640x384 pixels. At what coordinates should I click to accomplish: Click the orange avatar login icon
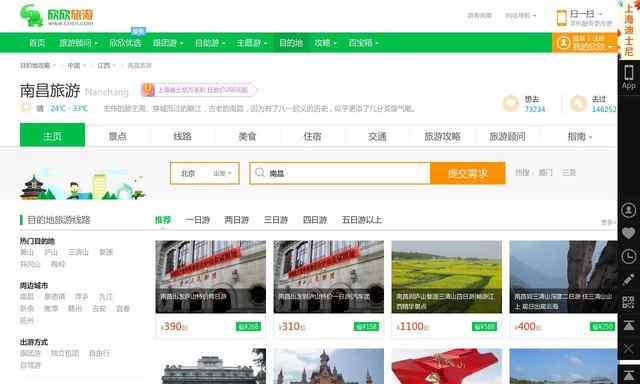tap(564, 42)
